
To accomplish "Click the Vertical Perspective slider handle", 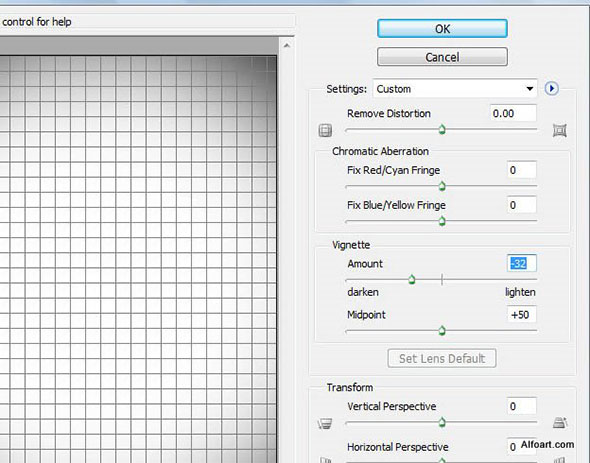I will 442,422.
